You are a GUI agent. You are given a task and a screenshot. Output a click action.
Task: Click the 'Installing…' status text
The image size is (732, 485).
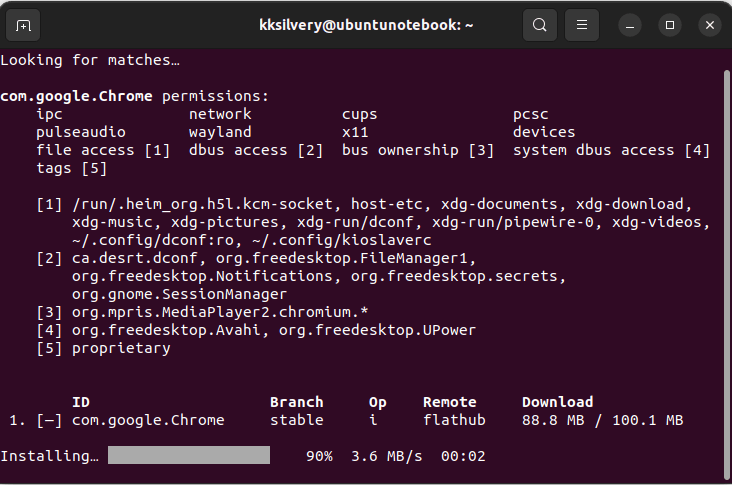(x=49, y=456)
